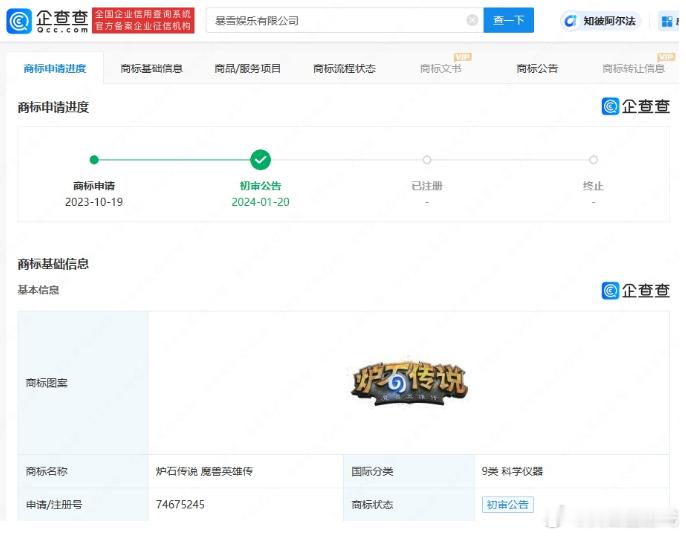Viewport: 686px width, 536px height.
Task: Switch to 商标基础信息 tab
Action: point(151,68)
